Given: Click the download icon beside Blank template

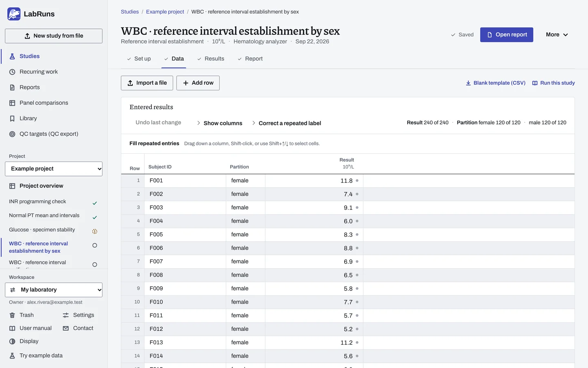Looking at the screenshot, I should point(468,83).
